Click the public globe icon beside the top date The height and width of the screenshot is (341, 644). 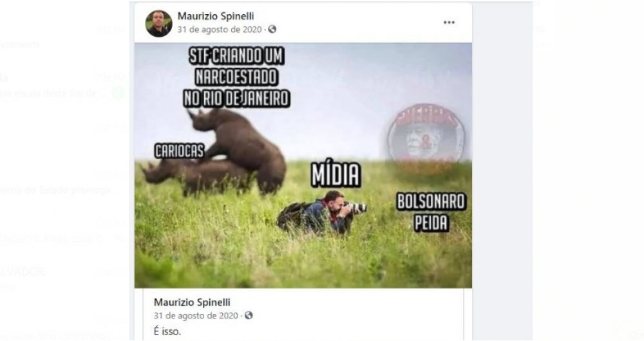[x=272, y=29]
